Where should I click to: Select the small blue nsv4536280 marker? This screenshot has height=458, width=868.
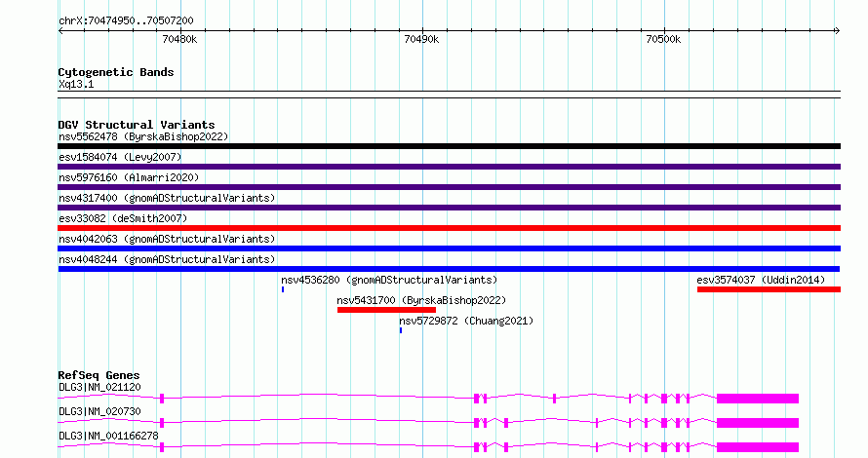pos(283,289)
